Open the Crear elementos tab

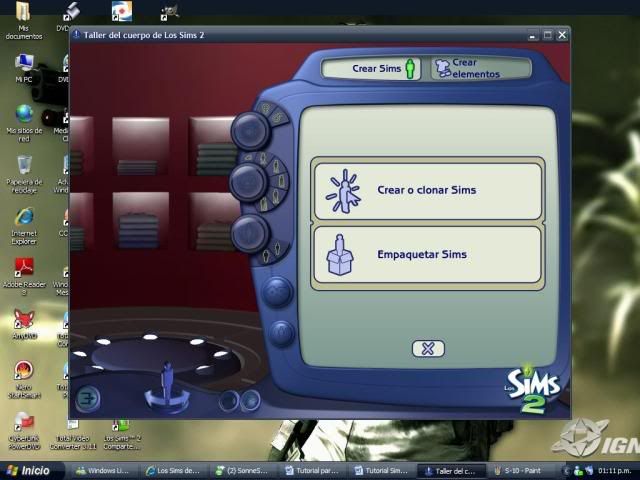pos(481,68)
